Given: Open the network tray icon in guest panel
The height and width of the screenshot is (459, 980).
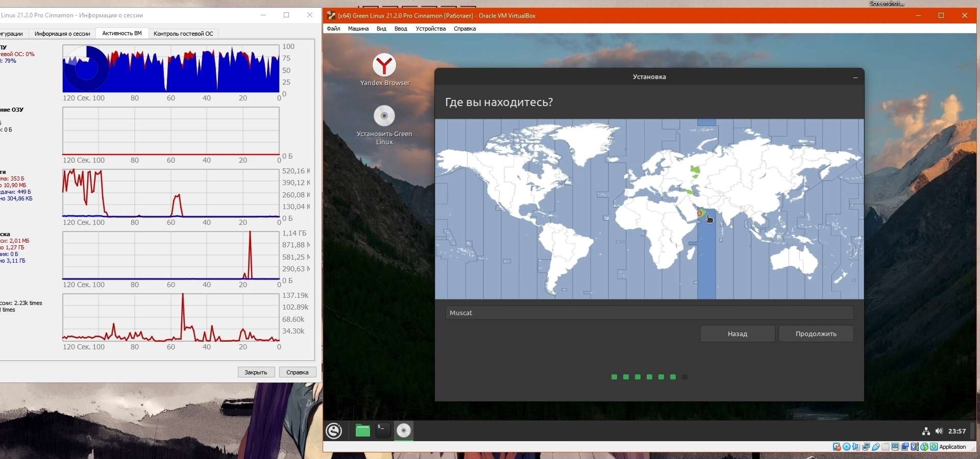Looking at the screenshot, I should point(926,431).
